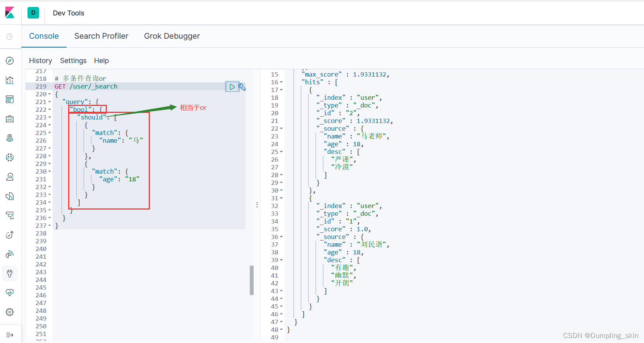Viewport: 644px width, 343px height.
Task: Click the "bool" key in the editor
Action: (x=81, y=109)
